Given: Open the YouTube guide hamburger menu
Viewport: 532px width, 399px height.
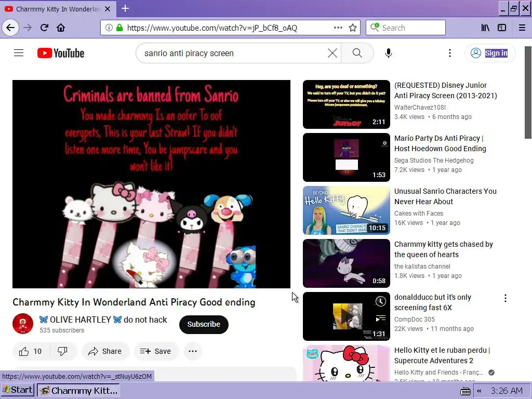Looking at the screenshot, I should tap(19, 53).
